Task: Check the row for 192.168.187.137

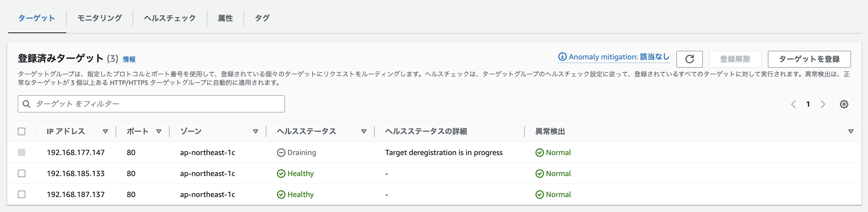Action: [22, 194]
